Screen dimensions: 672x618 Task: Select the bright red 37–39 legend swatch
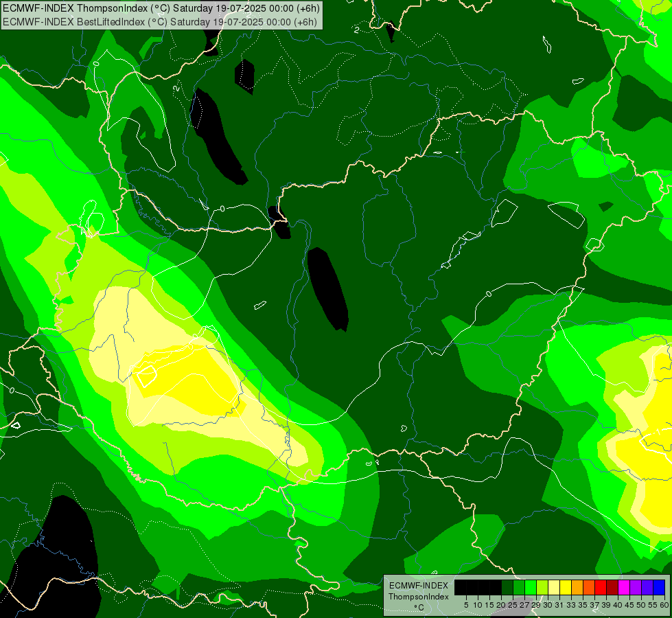pos(601,587)
